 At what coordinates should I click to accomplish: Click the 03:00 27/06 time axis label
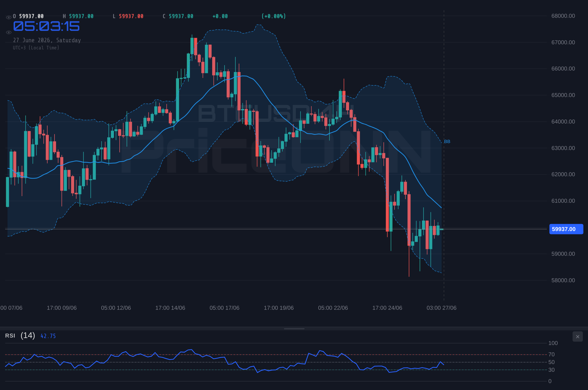pos(442,308)
